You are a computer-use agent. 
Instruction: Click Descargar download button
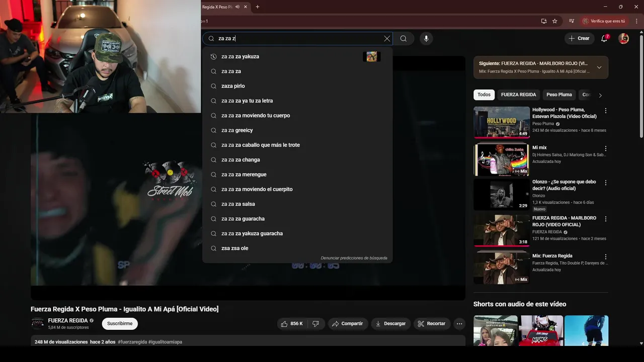390,324
